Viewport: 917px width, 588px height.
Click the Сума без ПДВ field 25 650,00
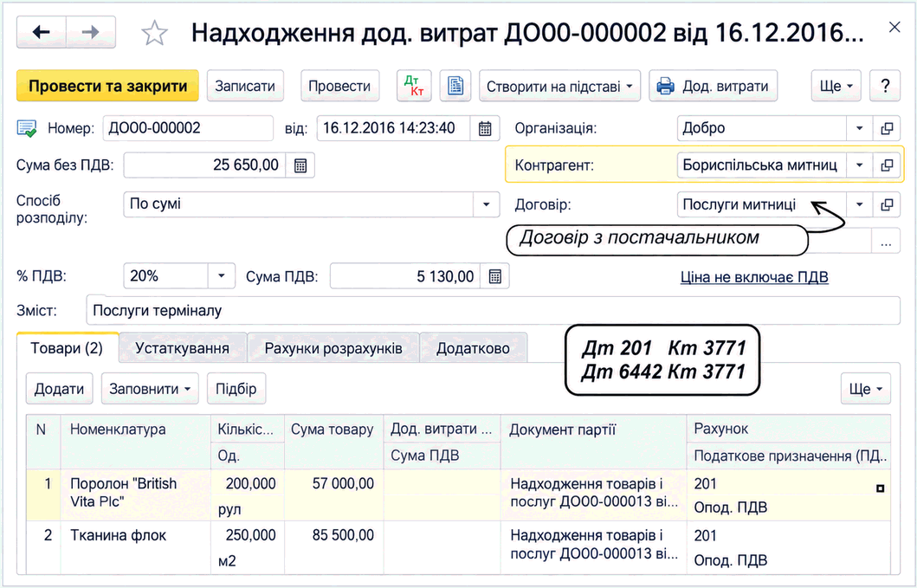(x=204, y=165)
